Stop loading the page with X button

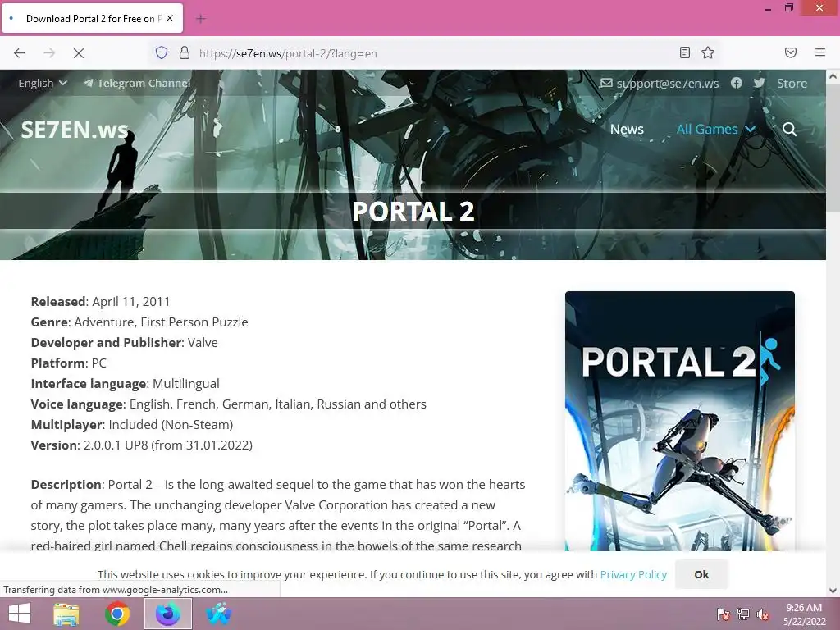click(x=78, y=53)
